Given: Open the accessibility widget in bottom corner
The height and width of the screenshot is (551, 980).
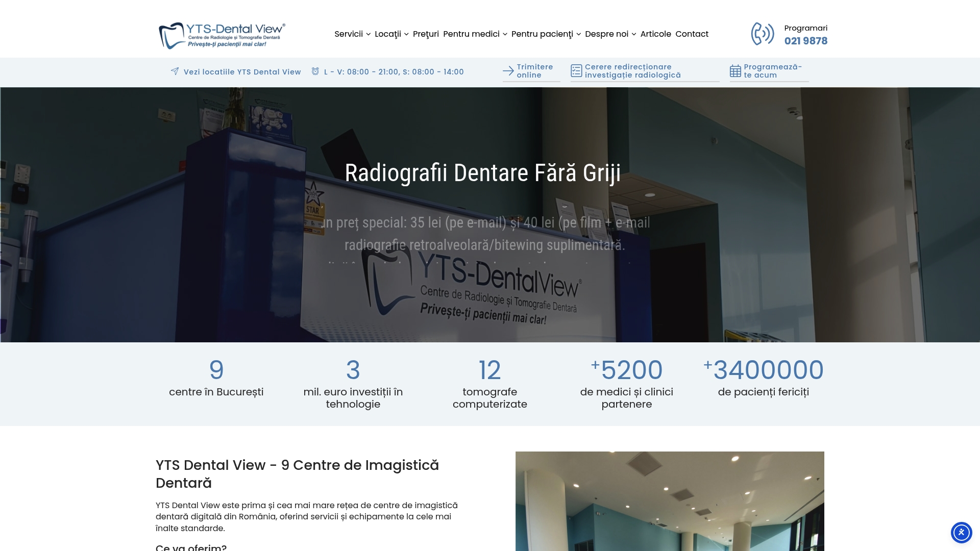Looking at the screenshot, I should click(x=962, y=532).
